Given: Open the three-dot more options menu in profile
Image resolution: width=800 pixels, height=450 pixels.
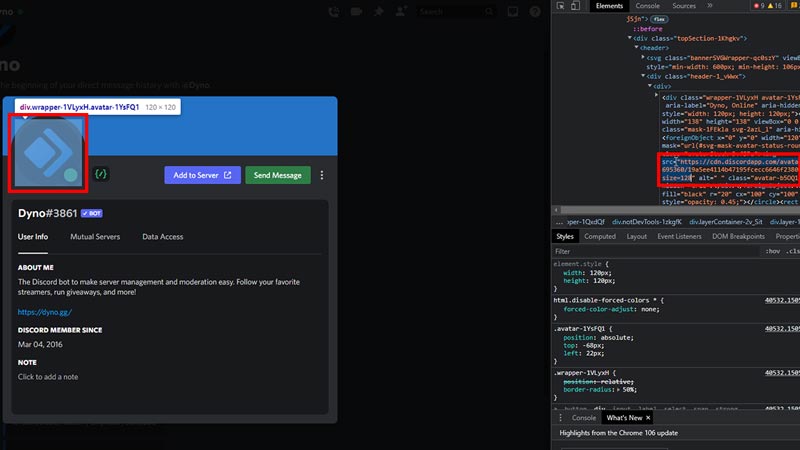Looking at the screenshot, I should coord(322,175).
